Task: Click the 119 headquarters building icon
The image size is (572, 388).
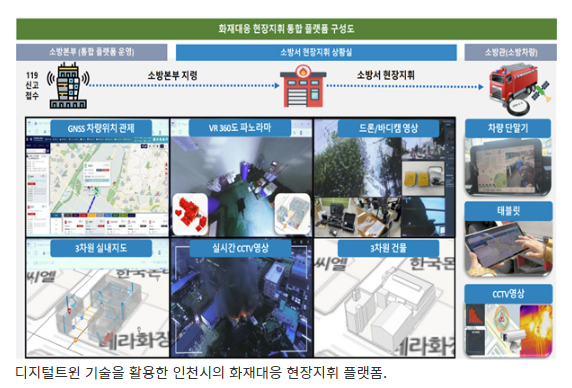Action: pos(68,86)
